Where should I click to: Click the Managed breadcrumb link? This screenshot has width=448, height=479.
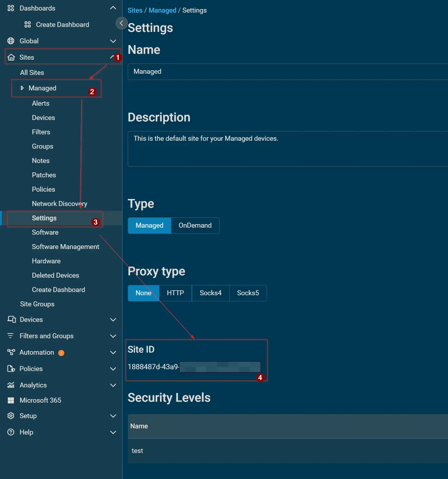point(162,10)
